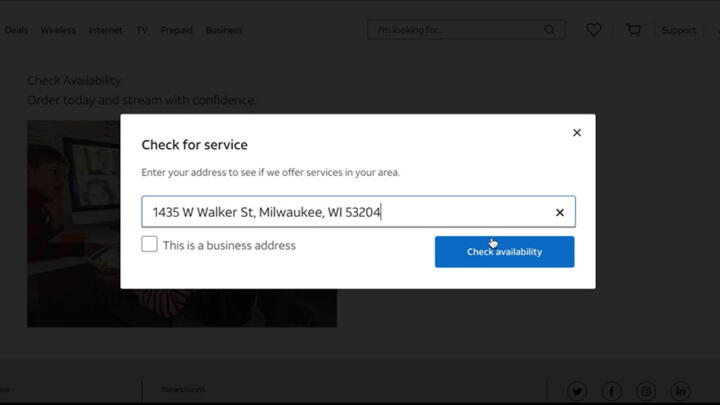Open the Facebook icon in footer

click(x=612, y=391)
